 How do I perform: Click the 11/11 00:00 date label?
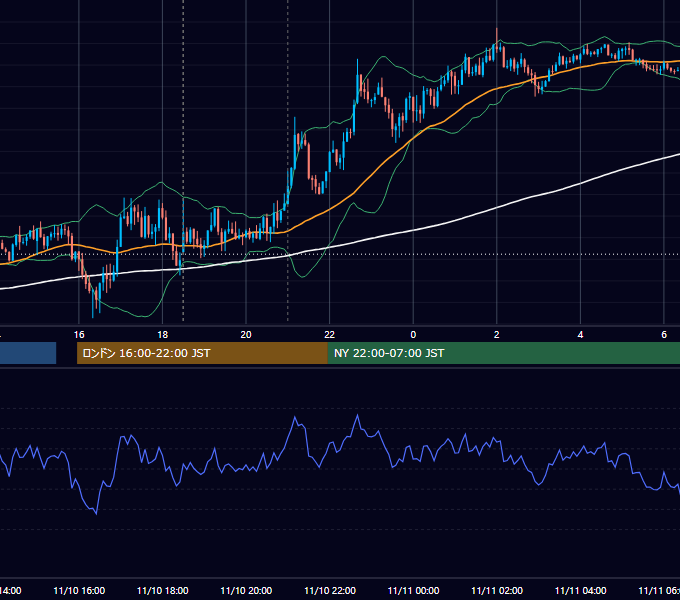pos(413,590)
